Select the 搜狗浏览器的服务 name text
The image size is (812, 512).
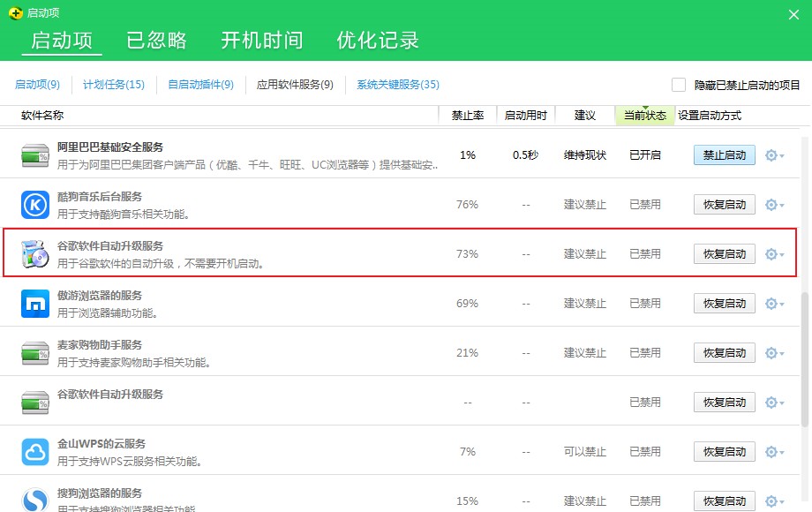click(100, 493)
